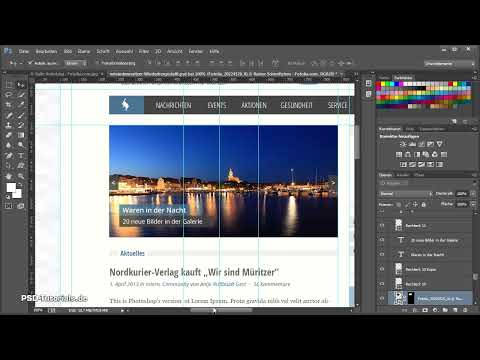The width and height of the screenshot is (480, 360).
Task: Create a new layer with bottom icon
Action: coord(455,310)
